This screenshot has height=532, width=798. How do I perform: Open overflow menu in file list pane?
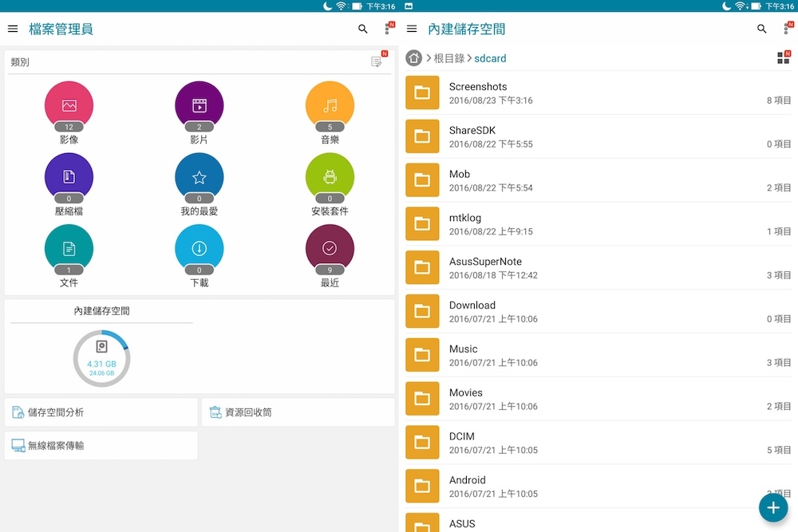click(786, 29)
